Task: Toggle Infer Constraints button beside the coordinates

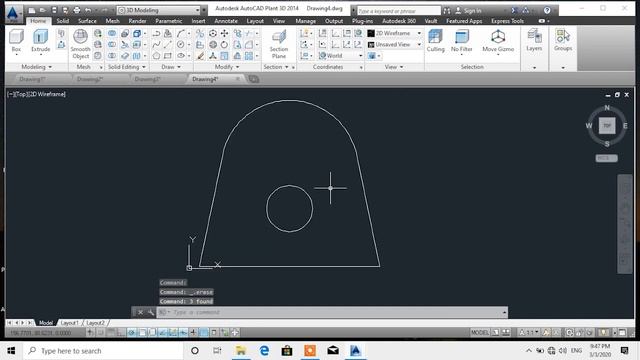Action: pyautogui.click(x=90, y=333)
